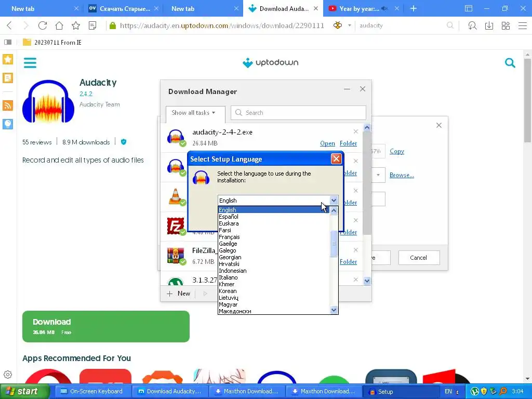Open the browser home page icon
Screen dimensions: 532x399
[59, 25]
